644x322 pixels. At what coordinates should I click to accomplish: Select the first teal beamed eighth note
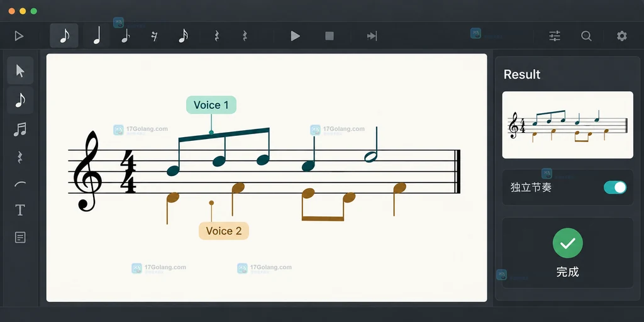coord(174,170)
